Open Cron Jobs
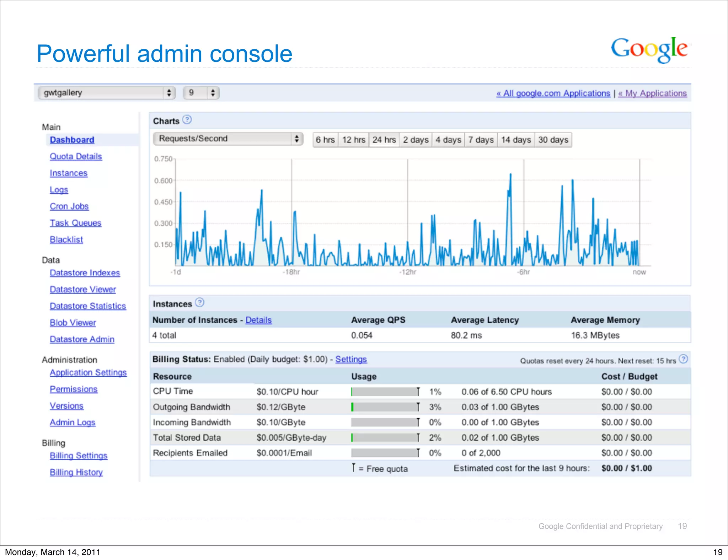Screen dimensions: 728x560 click(x=69, y=206)
